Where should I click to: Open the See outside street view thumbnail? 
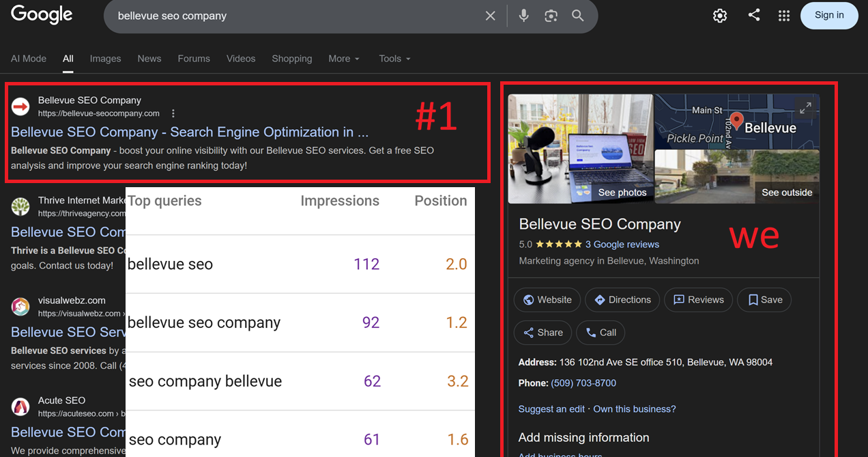pyautogui.click(x=737, y=177)
